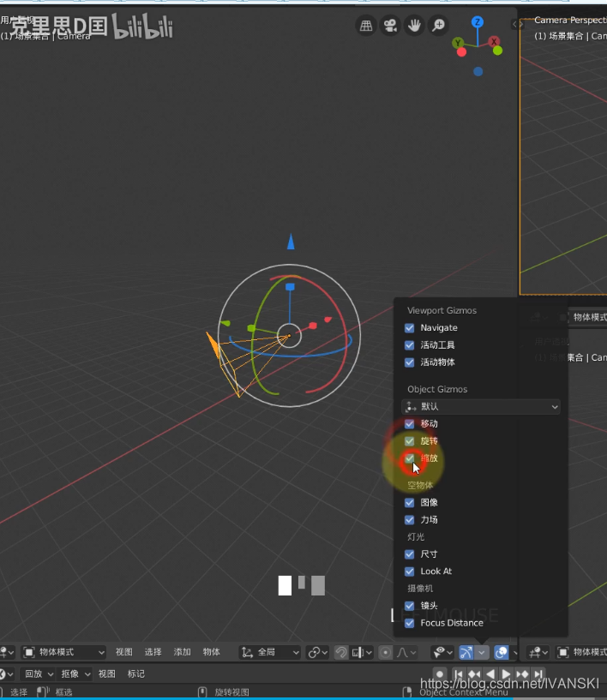The width and height of the screenshot is (607, 700).
Task: Toggle the 镜头 camera gizmo checkbox
Action: coord(409,606)
